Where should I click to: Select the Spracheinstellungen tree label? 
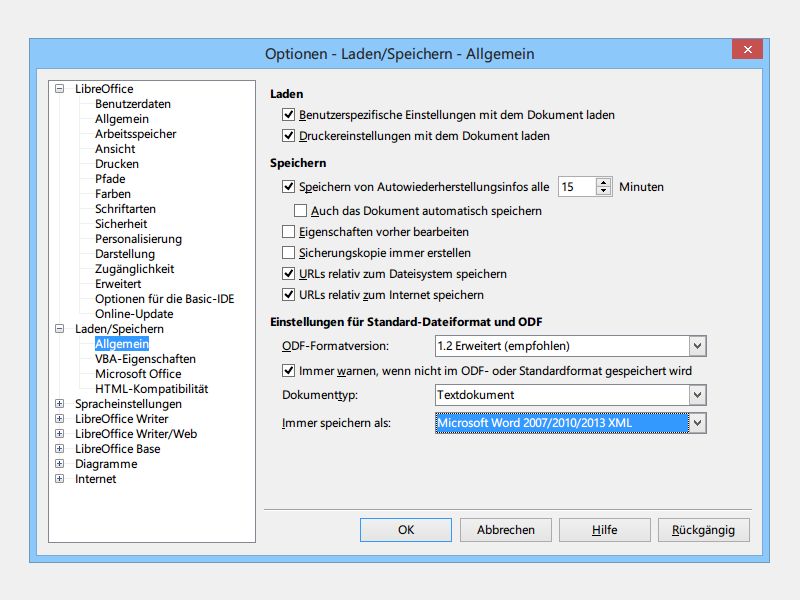(128, 404)
